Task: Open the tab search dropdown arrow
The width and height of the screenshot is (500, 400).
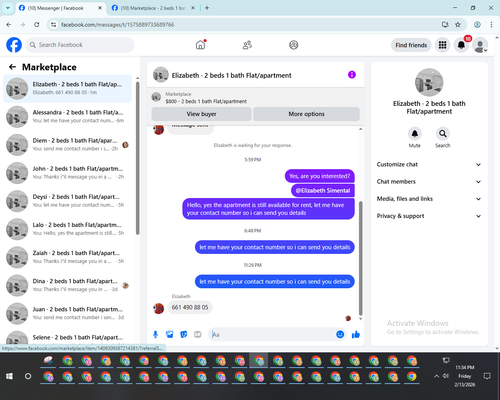Action: pos(8,8)
